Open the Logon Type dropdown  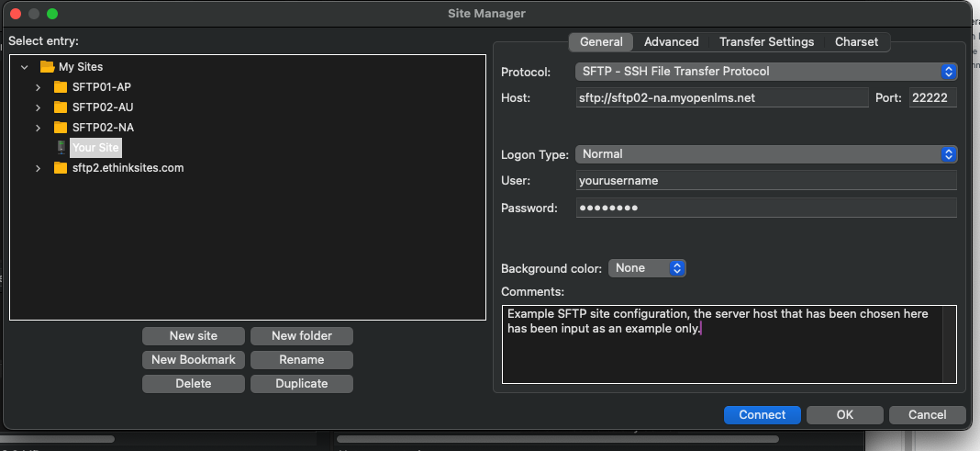coord(766,154)
